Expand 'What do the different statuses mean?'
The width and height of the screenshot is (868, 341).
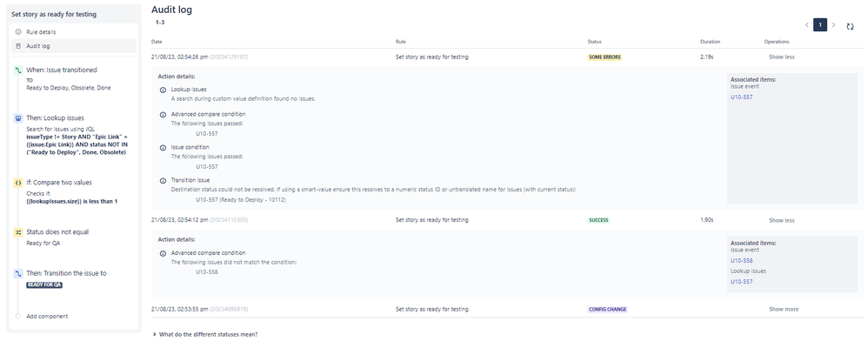(204, 334)
